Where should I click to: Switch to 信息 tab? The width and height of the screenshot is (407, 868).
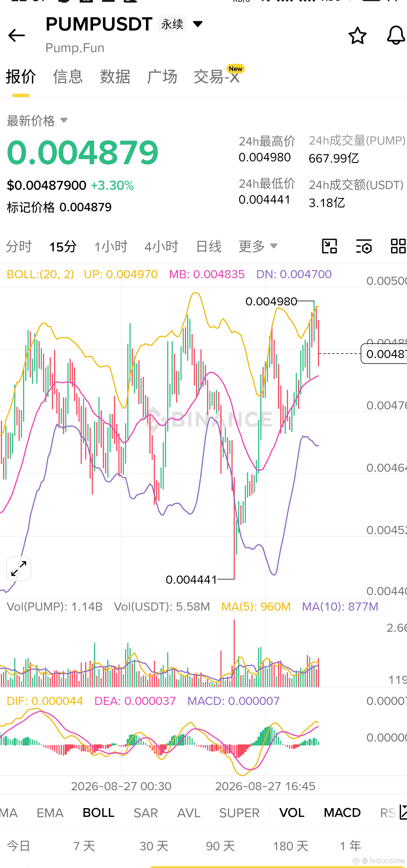click(68, 76)
